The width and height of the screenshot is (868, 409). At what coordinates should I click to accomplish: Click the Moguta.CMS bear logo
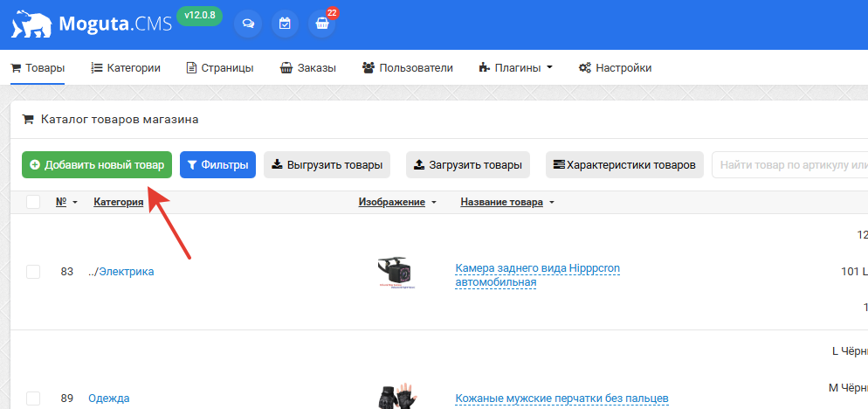pos(31,24)
